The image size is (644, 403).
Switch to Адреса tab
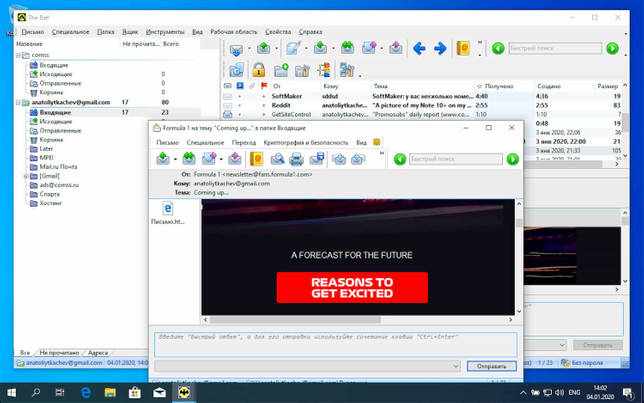[x=98, y=352]
